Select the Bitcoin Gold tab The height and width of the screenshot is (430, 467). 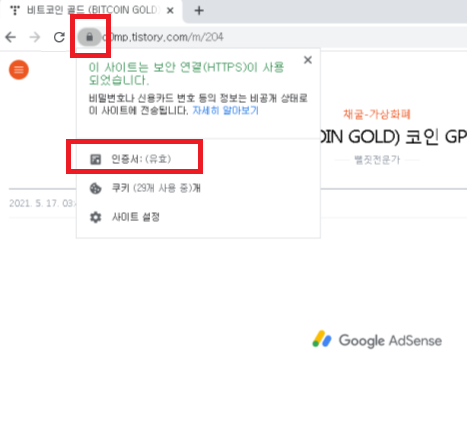(91, 11)
